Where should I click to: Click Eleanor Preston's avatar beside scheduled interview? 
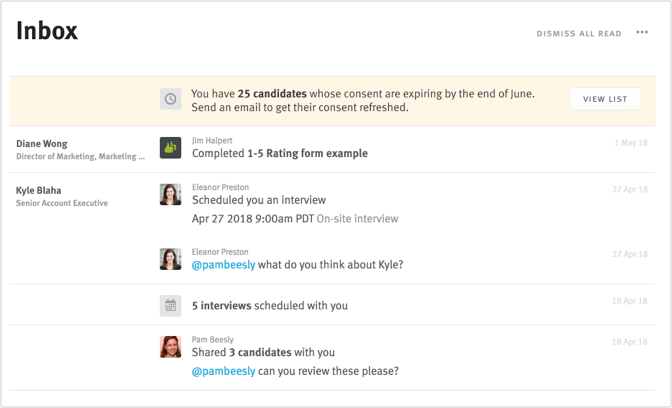[x=171, y=195]
